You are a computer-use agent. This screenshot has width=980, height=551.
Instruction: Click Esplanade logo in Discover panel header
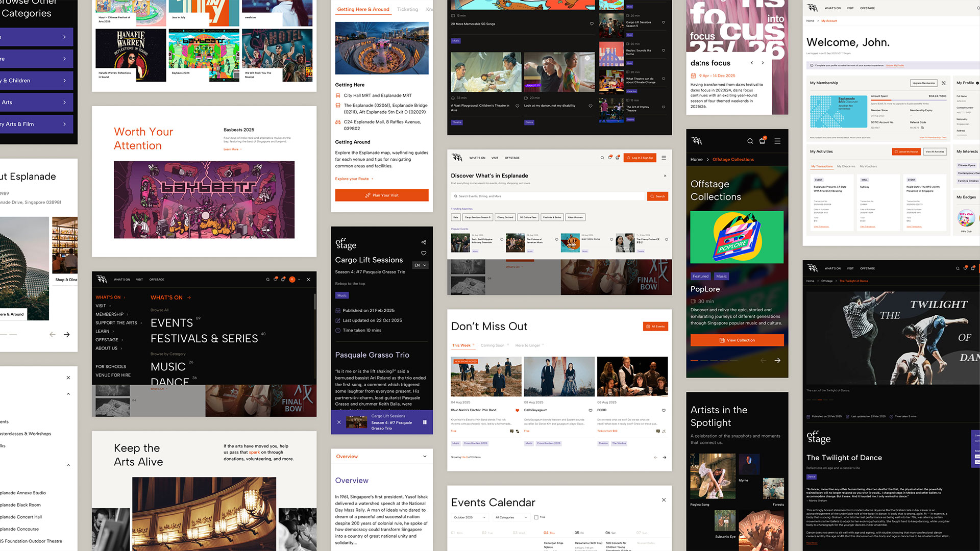[x=457, y=158]
